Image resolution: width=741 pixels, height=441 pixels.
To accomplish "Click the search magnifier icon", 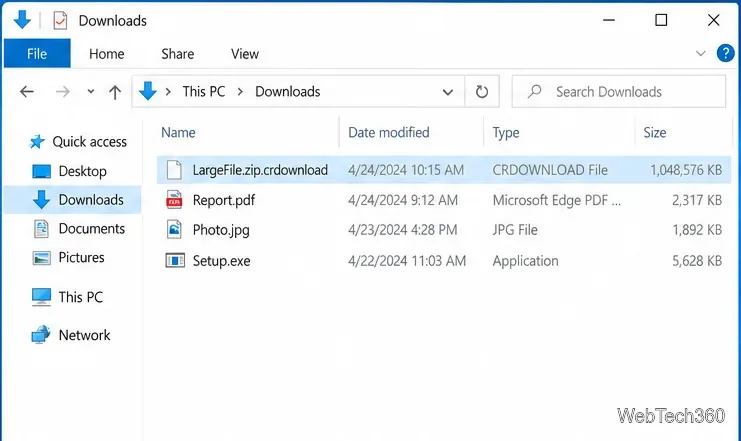I will [x=534, y=91].
